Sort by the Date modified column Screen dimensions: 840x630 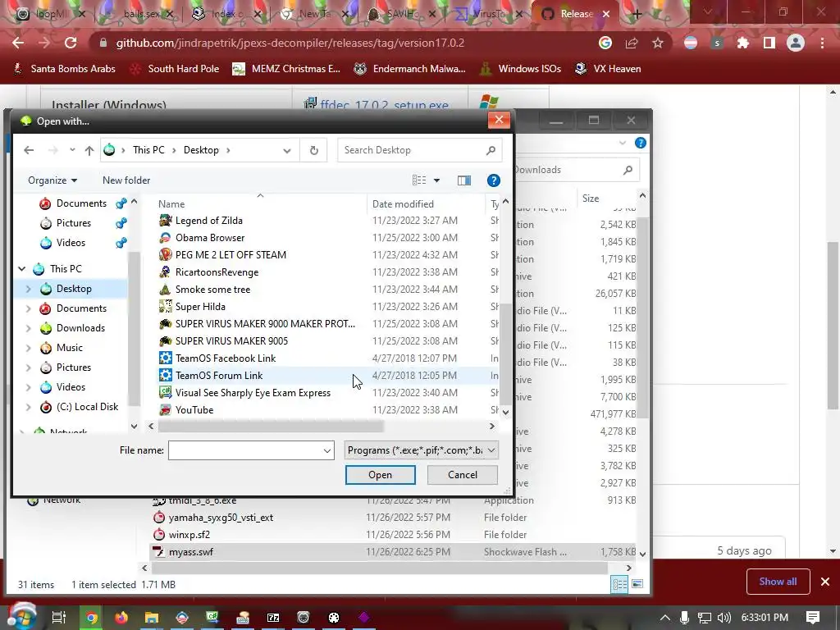[x=403, y=204]
